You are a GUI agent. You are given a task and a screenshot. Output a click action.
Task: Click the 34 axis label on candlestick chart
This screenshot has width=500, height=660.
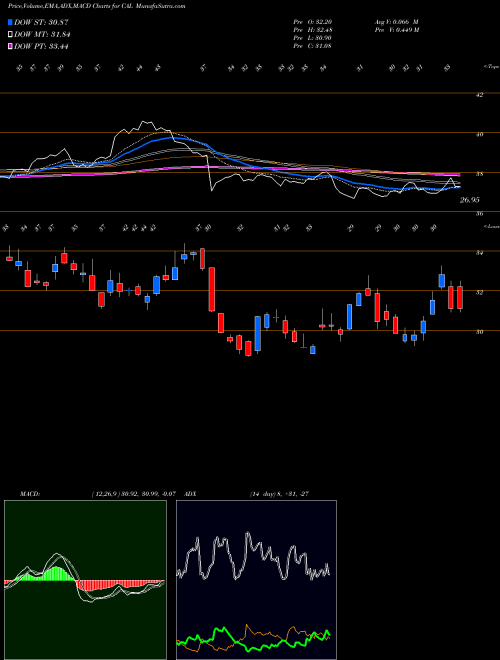click(x=479, y=253)
